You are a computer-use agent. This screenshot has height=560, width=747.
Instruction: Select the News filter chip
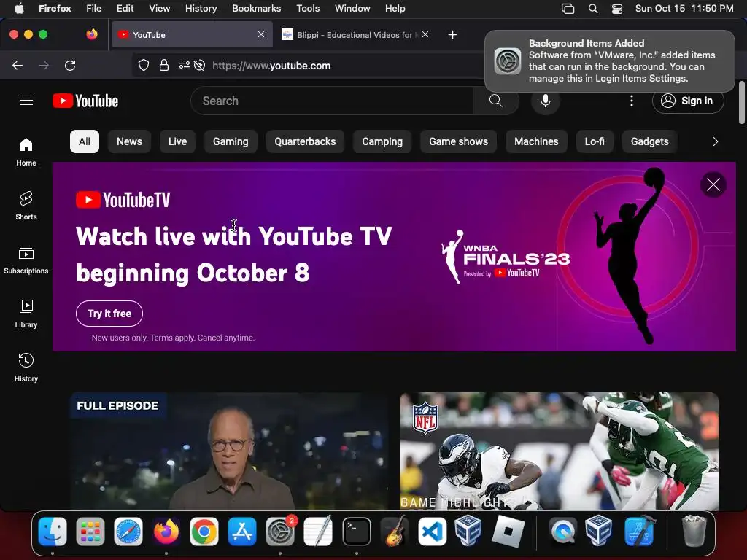point(129,141)
